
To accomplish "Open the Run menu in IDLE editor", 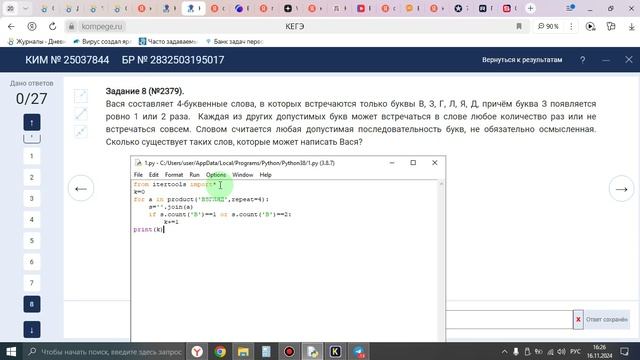I will click(194, 175).
